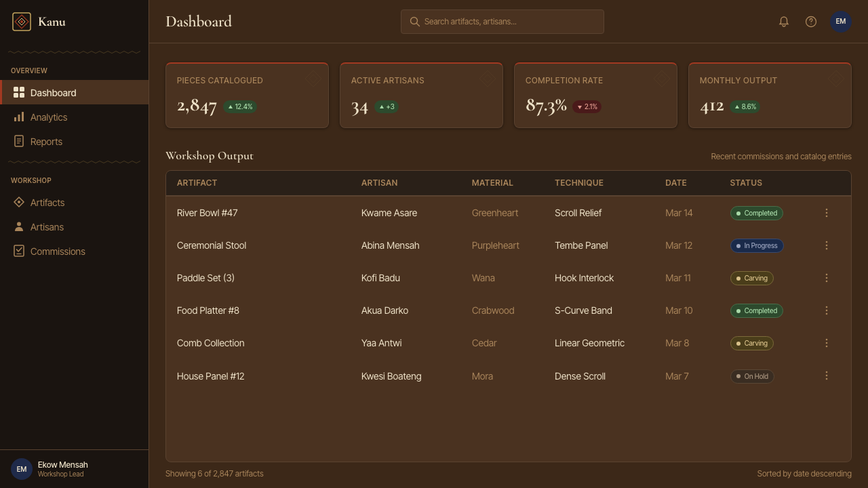
Task: Open the Pieces Catalogued card
Action: (247, 95)
